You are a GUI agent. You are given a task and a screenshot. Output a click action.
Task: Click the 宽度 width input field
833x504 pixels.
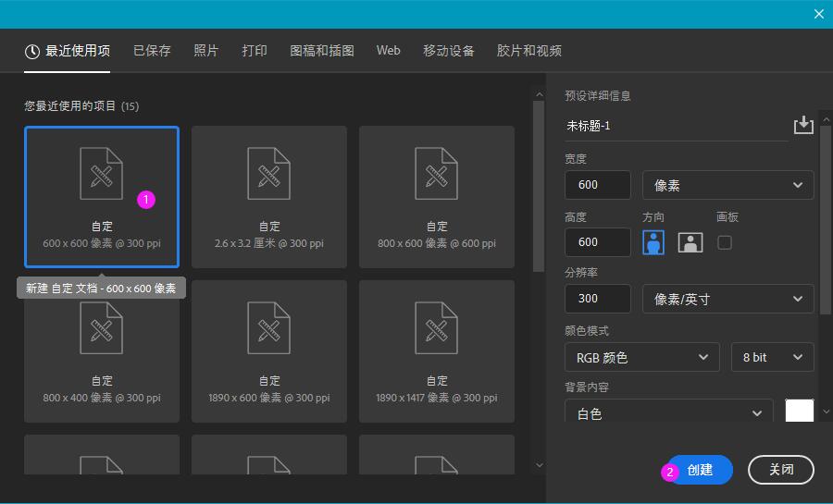pyautogui.click(x=598, y=185)
